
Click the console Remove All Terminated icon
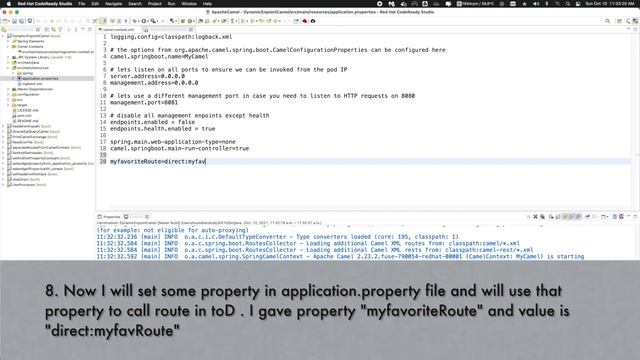click(x=542, y=217)
